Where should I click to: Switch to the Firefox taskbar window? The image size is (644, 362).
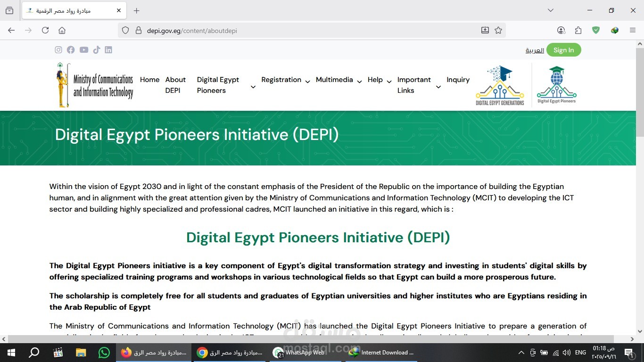(154, 353)
